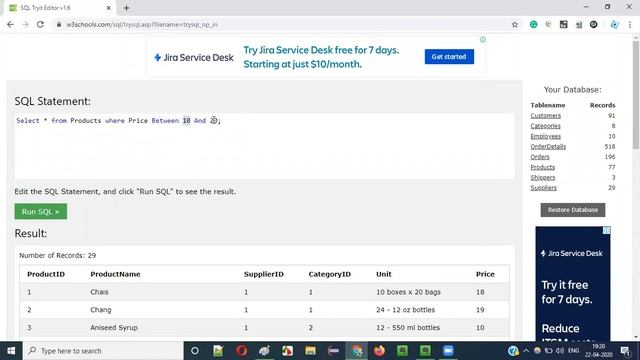
Task: Open the OrderDetails table link
Action: tap(548, 147)
